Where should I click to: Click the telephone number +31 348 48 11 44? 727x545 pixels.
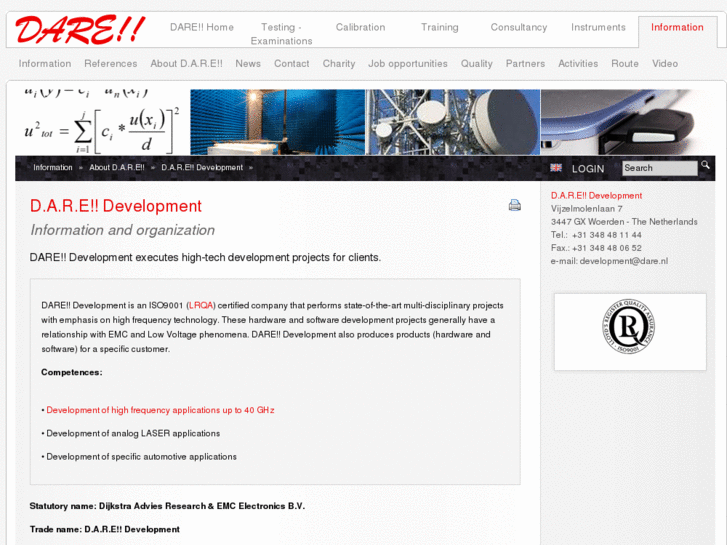pos(606,235)
